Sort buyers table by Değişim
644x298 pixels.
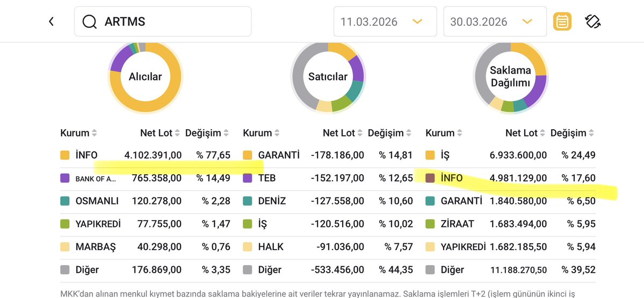(207, 133)
